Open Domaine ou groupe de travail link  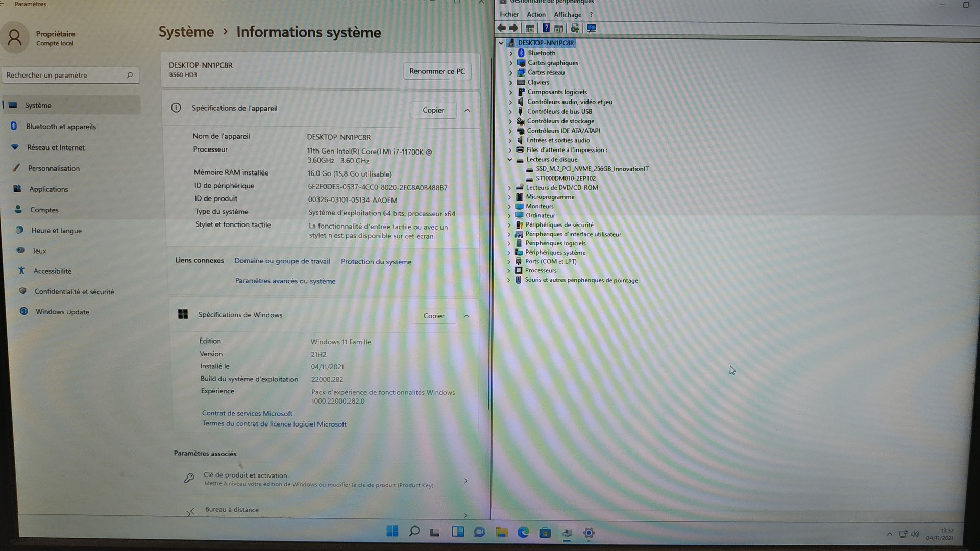(282, 261)
